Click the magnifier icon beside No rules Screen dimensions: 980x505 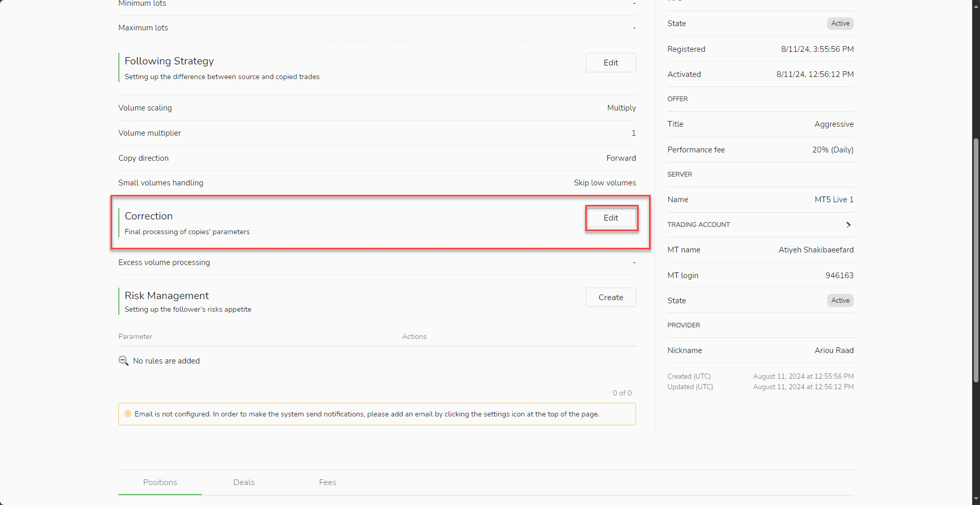pyautogui.click(x=124, y=361)
